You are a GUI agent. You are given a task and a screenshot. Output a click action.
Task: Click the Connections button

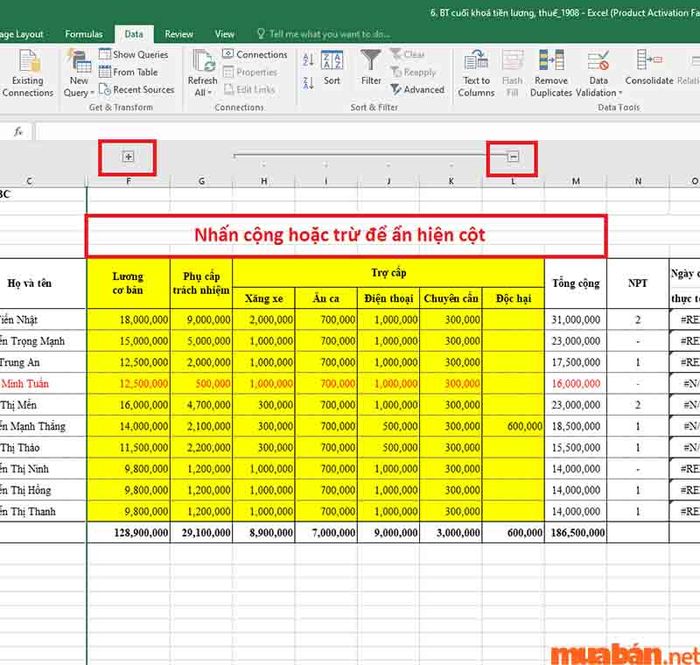click(254, 54)
